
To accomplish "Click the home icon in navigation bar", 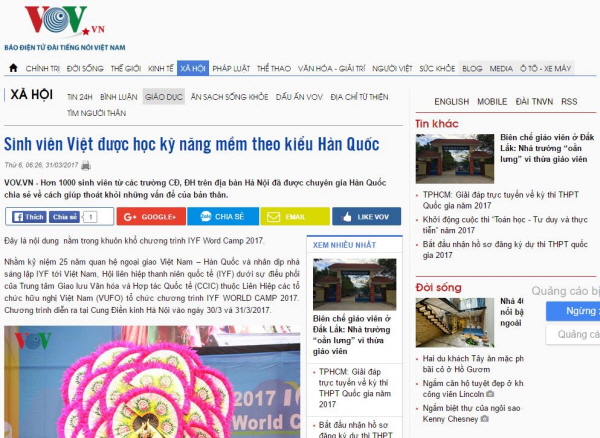I will click(13, 68).
